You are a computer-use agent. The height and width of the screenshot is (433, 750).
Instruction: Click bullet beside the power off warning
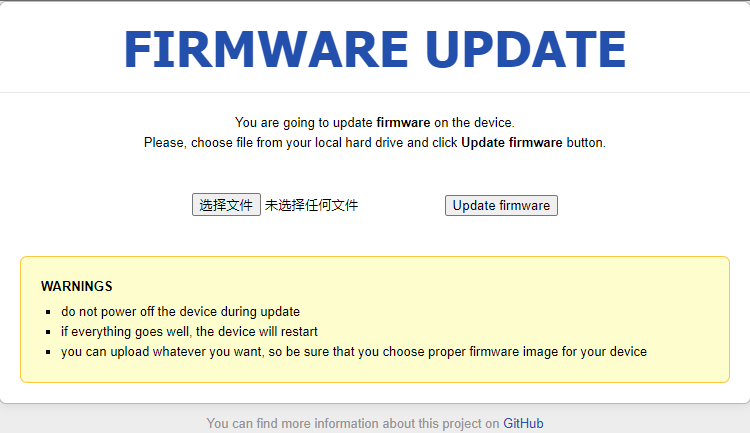tap(47, 312)
